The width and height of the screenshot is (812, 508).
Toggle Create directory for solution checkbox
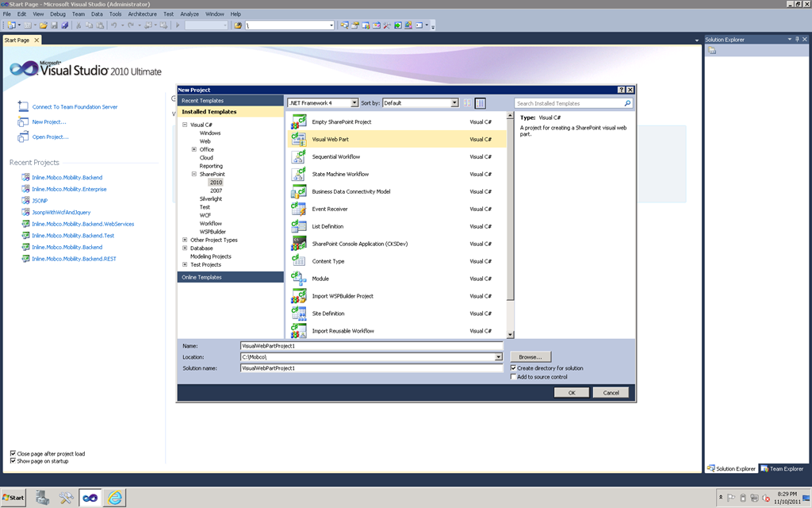(513, 368)
